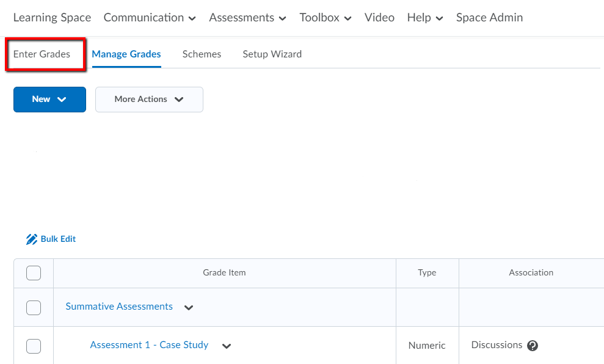Expand the Summative Assessments context chevron

click(x=189, y=308)
